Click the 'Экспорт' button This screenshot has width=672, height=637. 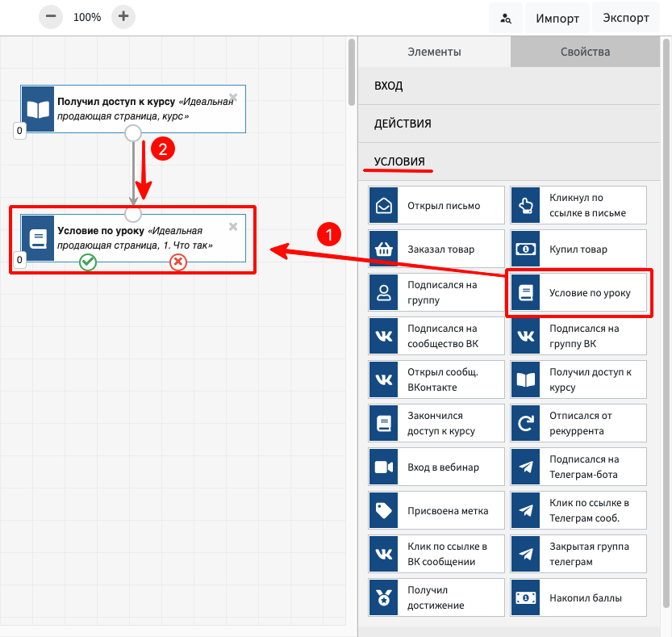tap(626, 18)
